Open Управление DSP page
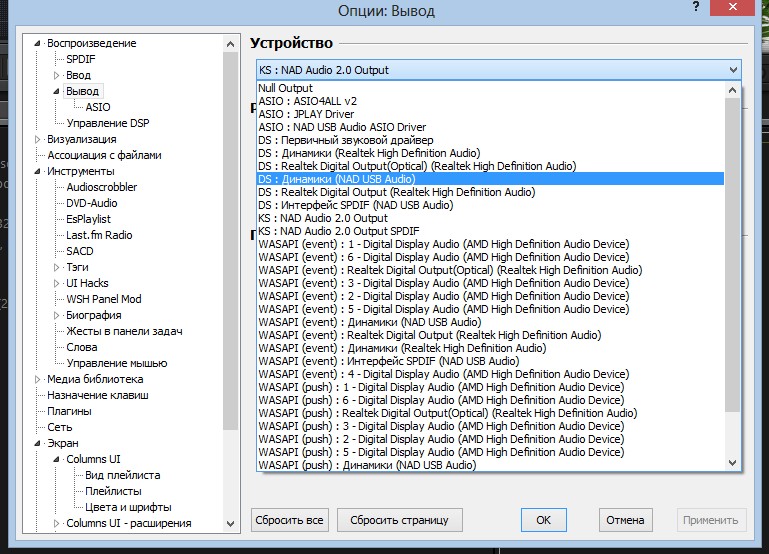Image resolution: width=769 pixels, height=554 pixels. (108, 123)
